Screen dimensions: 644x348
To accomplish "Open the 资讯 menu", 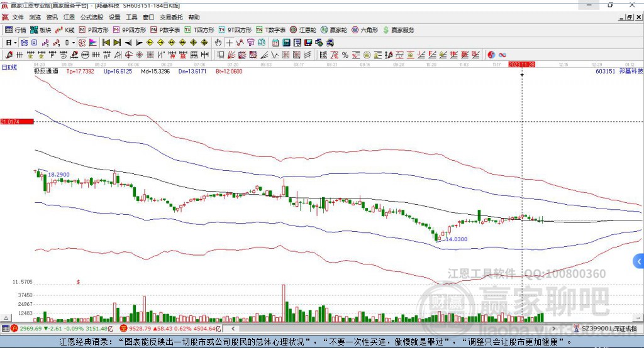I will point(52,17).
